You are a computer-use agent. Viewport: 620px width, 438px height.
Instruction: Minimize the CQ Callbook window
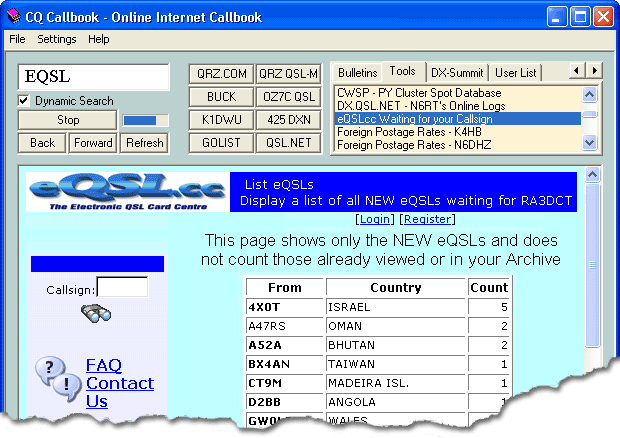pyautogui.click(x=557, y=17)
